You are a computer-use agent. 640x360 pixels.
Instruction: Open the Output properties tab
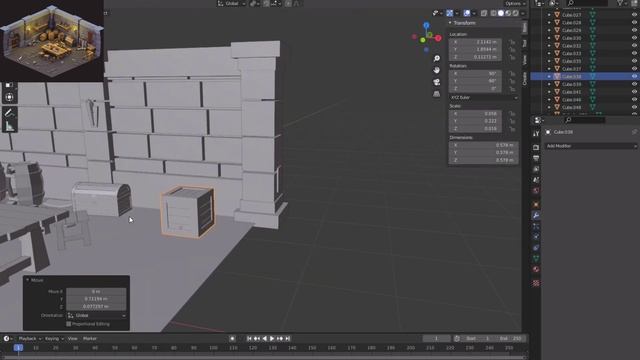point(536,158)
